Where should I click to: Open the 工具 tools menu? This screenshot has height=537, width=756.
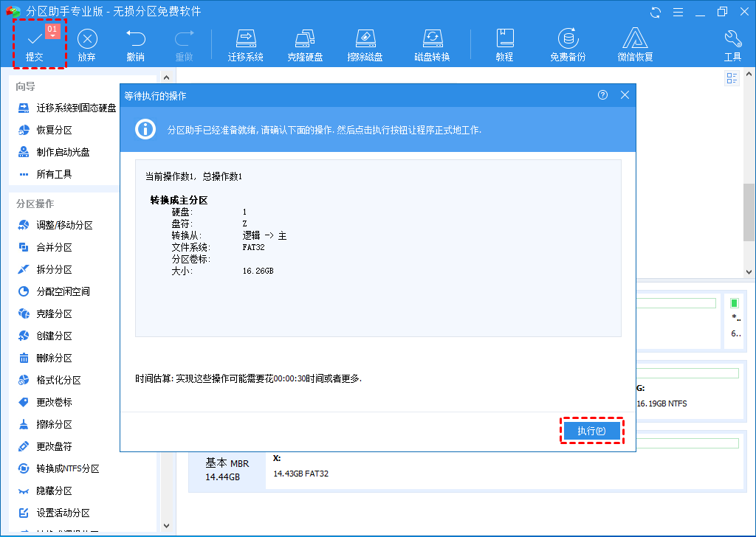(x=732, y=44)
